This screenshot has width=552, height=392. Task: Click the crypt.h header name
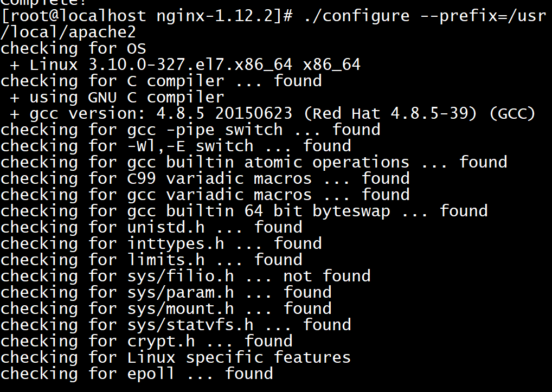tap(161, 341)
